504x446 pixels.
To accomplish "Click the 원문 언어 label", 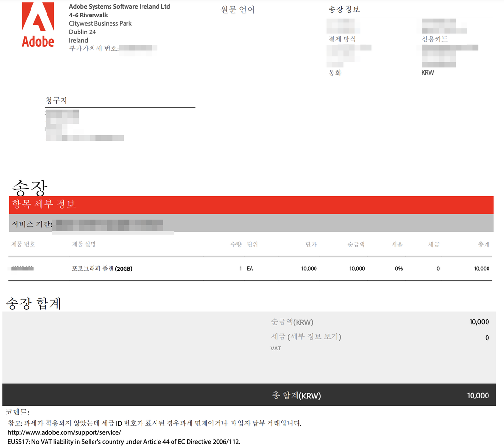I will [237, 10].
